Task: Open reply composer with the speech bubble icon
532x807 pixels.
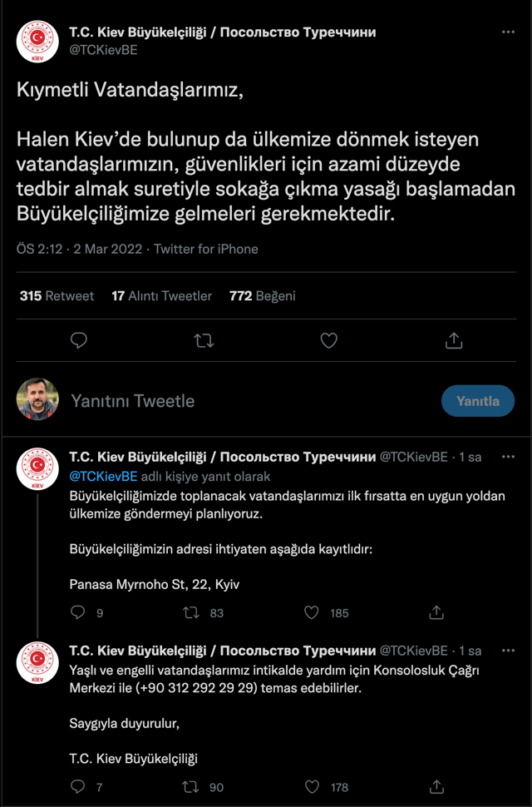Action: tap(79, 340)
